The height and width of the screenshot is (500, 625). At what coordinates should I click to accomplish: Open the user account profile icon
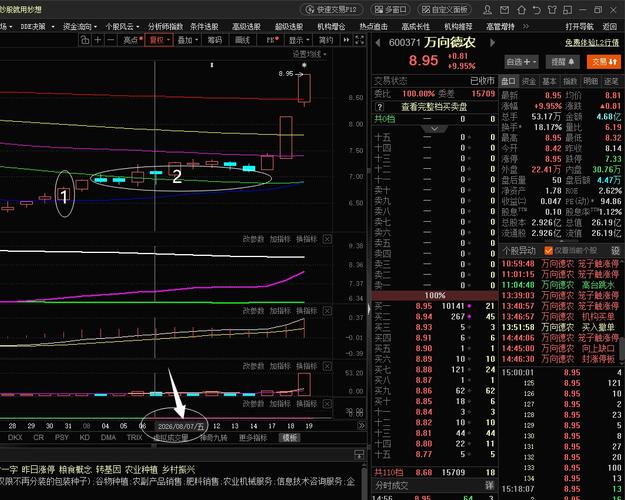tap(487, 10)
